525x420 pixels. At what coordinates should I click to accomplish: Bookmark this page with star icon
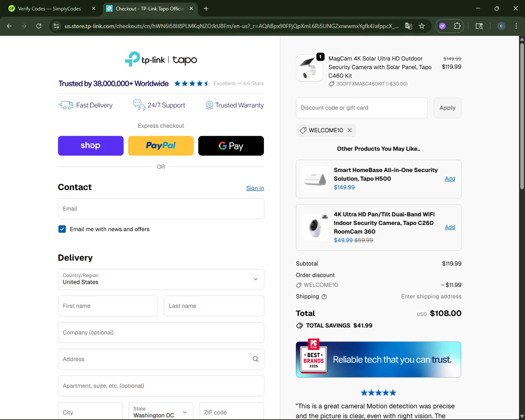click(422, 26)
